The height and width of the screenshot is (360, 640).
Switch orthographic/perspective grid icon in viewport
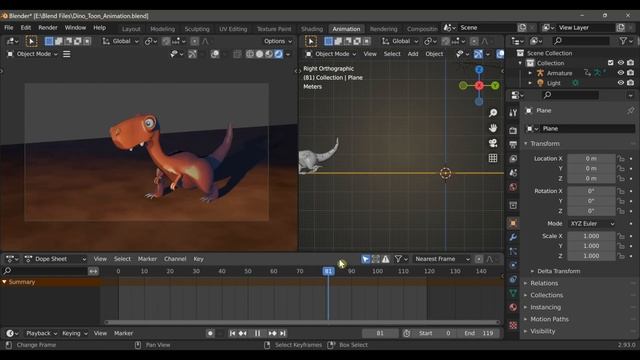click(493, 158)
